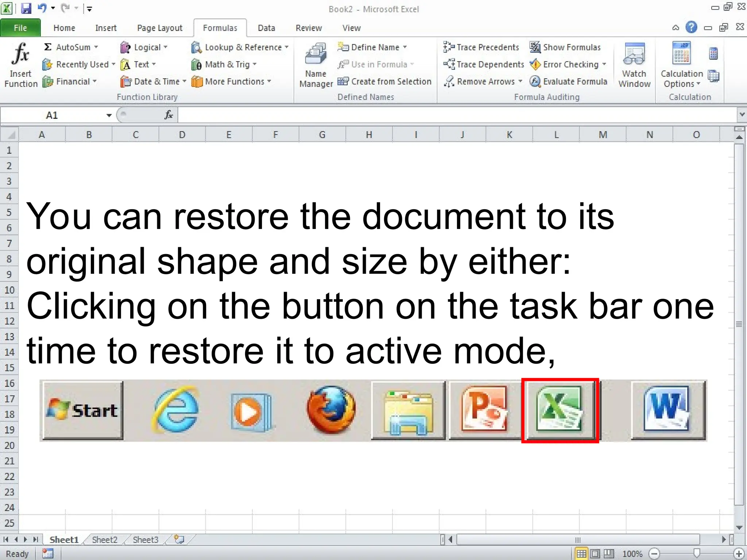
Task: Click inside the formula bar field
Action: pos(456,116)
